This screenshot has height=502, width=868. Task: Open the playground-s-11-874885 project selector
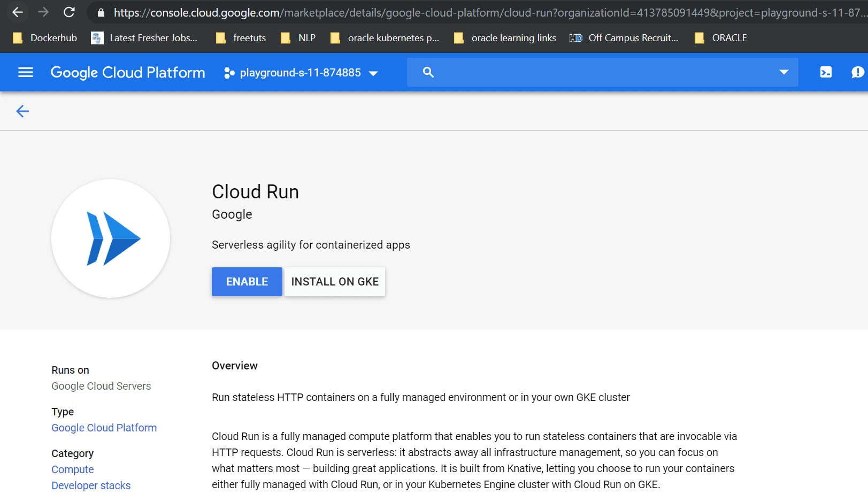pyautogui.click(x=301, y=72)
